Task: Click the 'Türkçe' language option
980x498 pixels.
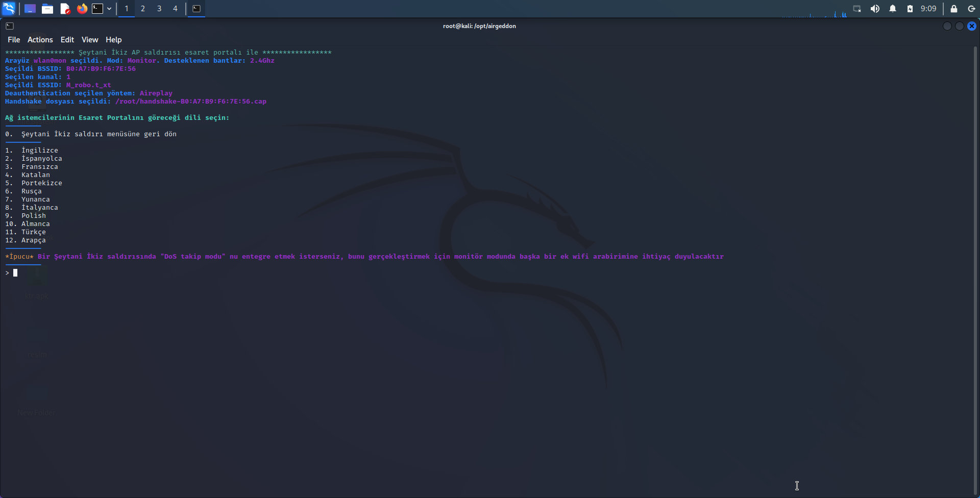Action: tap(34, 232)
